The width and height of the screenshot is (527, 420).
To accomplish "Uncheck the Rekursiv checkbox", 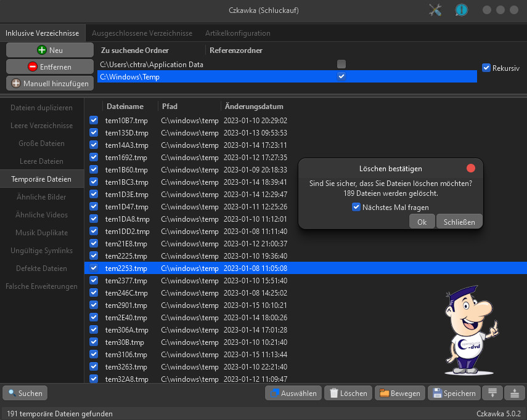I will click(486, 68).
